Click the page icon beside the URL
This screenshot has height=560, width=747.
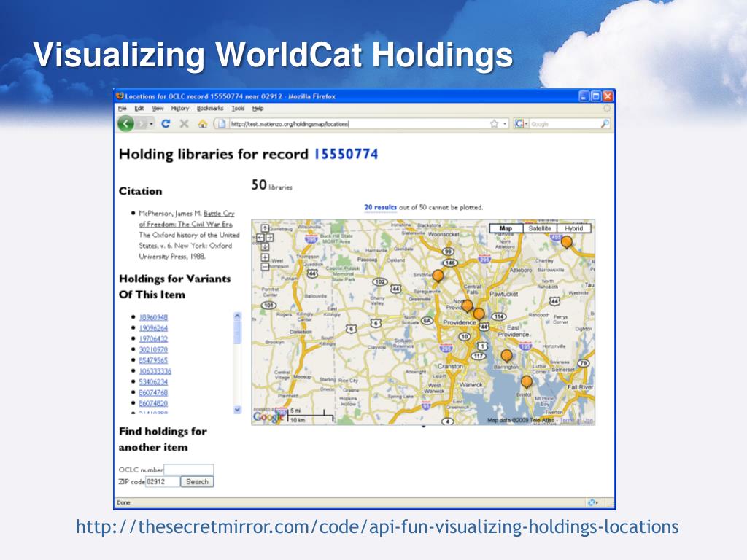point(222,124)
